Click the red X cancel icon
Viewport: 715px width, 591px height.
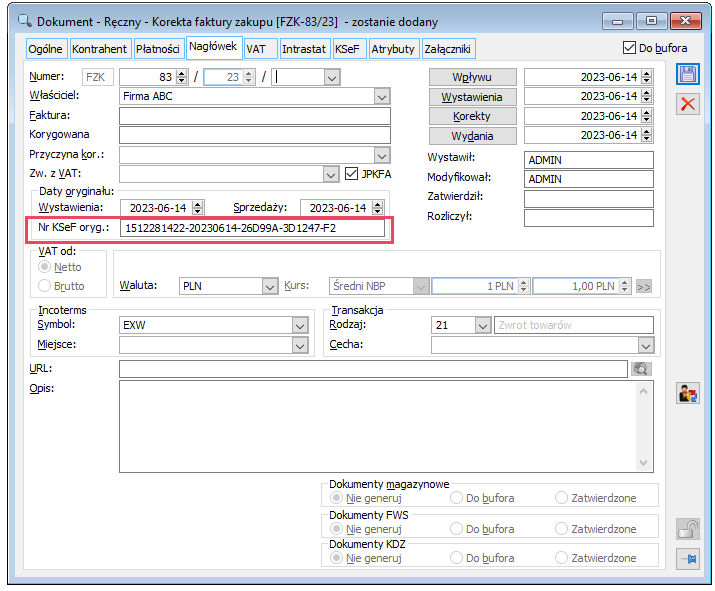(x=687, y=104)
